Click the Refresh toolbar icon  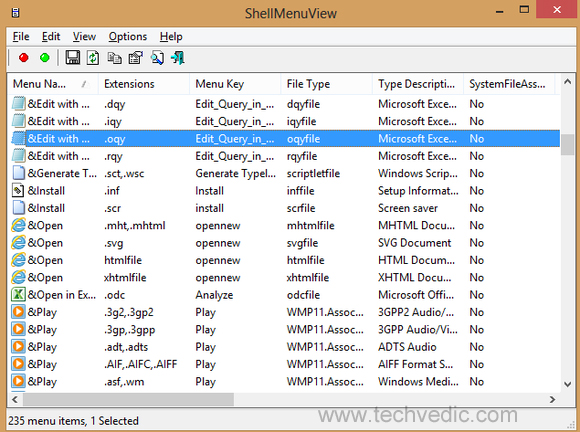click(x=93, y=58)
